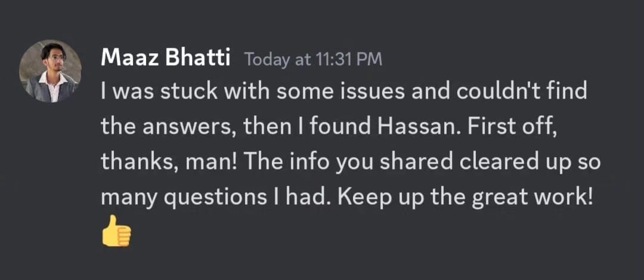
Task: Click the Today at 11:31 PM timestamp
Action: coord(314,60)
